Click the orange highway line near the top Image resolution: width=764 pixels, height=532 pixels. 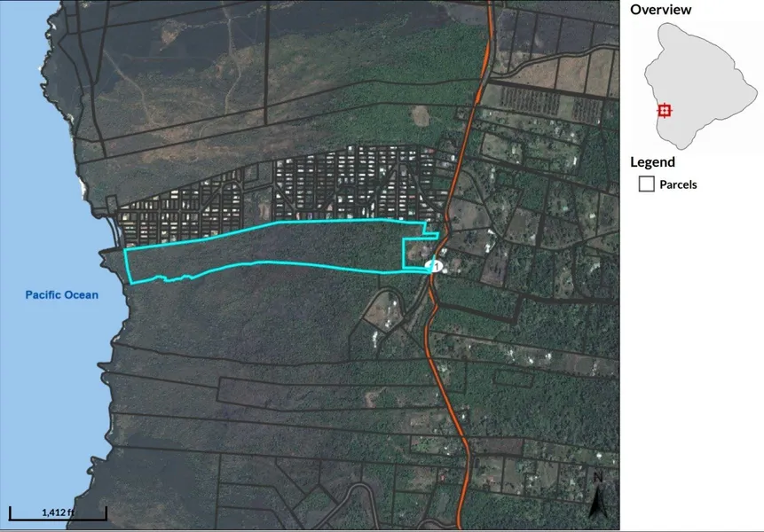pyautogui.click(x=488, y=43)
